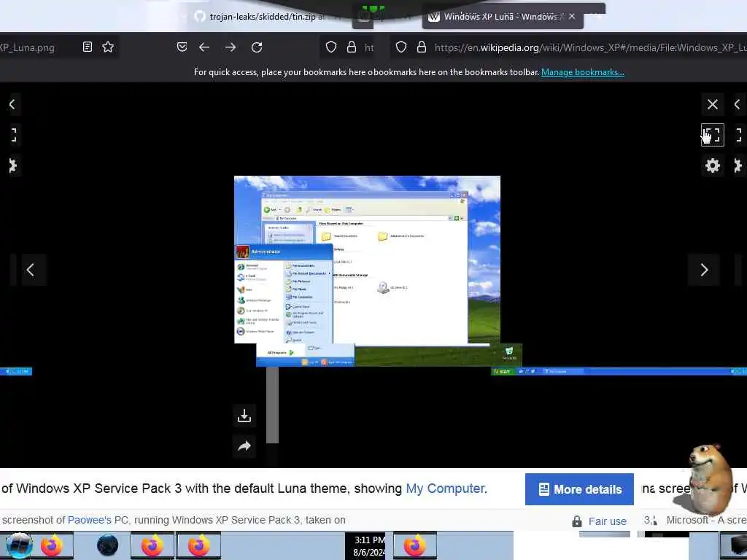The width and height of the screenshot is (747, 560).
Task: Toggle media viewer full screen icon
Action: [x=712, y=135]
